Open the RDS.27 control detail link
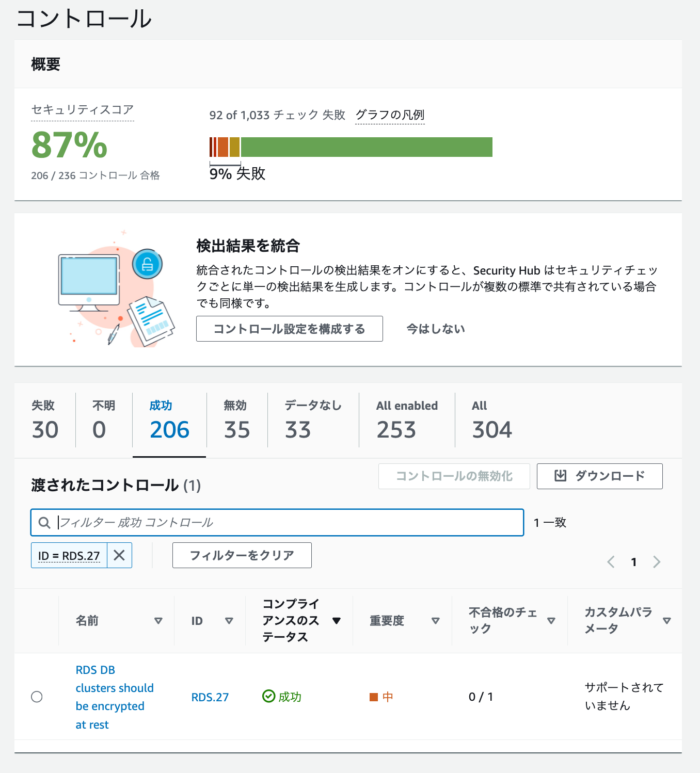Image resolution: width=700 pixels, height=773 pixels. coord(210,697)
